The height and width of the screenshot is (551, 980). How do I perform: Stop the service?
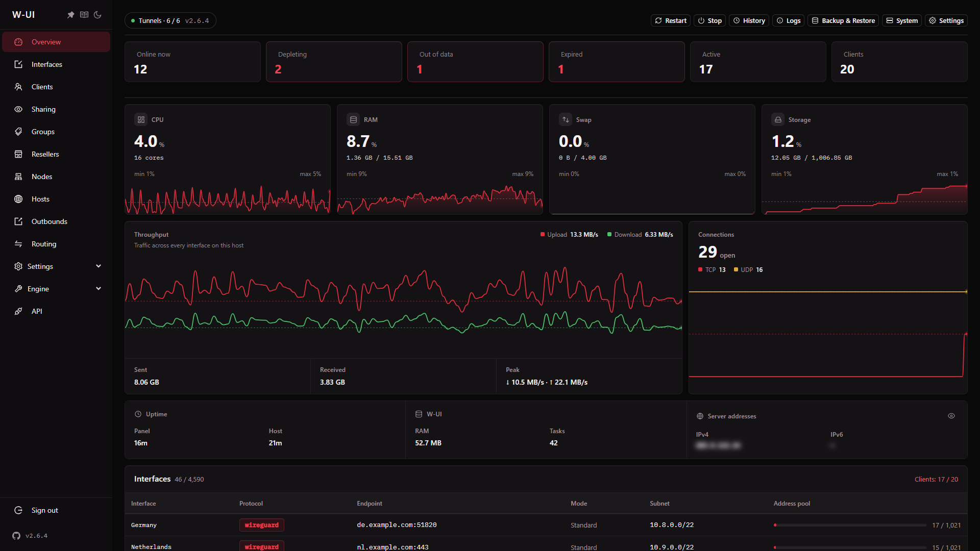click(709, 20)
